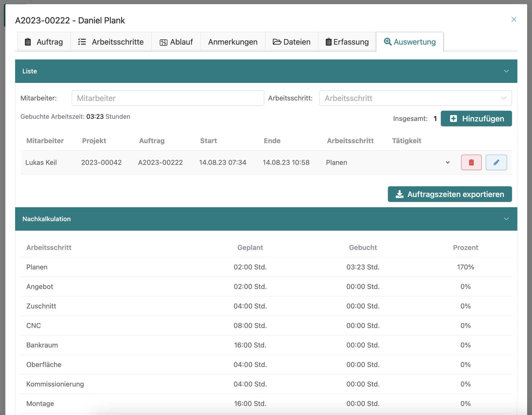The image size is (532, 415).
Task: Go to the Erfassung tab
Action: coord(347,42)
